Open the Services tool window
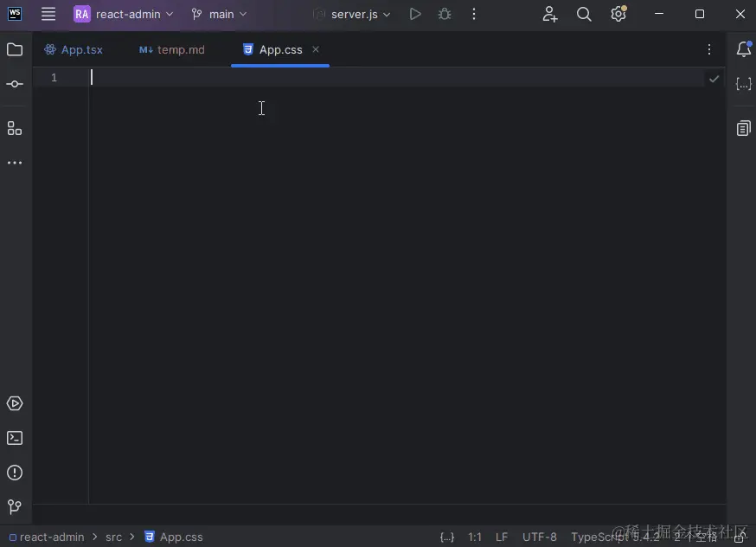 point(15,403)
